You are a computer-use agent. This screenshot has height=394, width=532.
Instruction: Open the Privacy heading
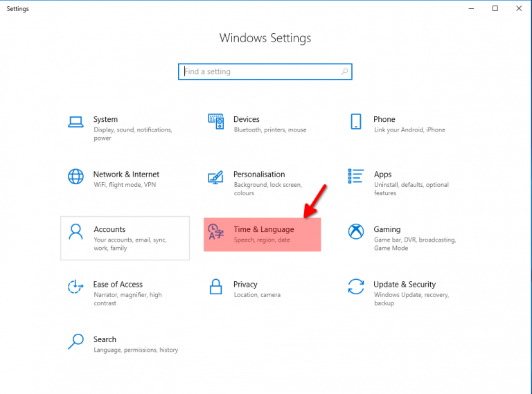pyautogui.click(x=245, y=285)
